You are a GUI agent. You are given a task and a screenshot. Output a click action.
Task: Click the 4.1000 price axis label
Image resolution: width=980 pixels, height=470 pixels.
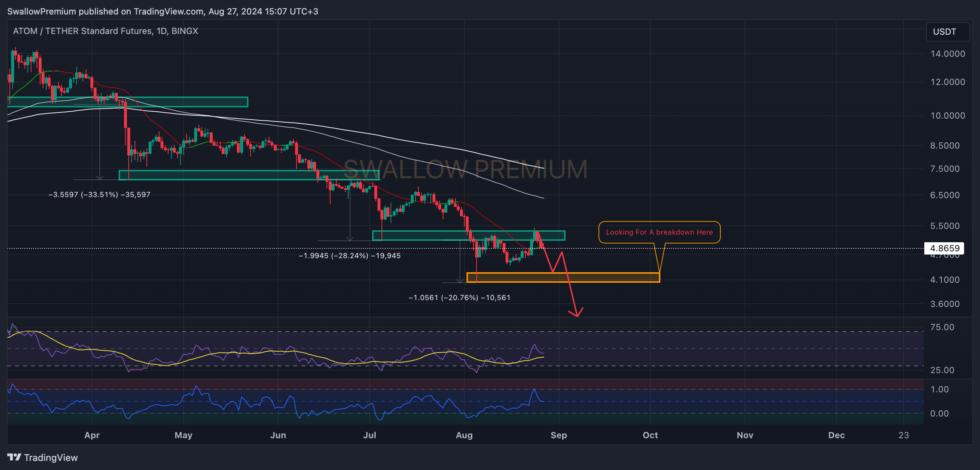945,279
